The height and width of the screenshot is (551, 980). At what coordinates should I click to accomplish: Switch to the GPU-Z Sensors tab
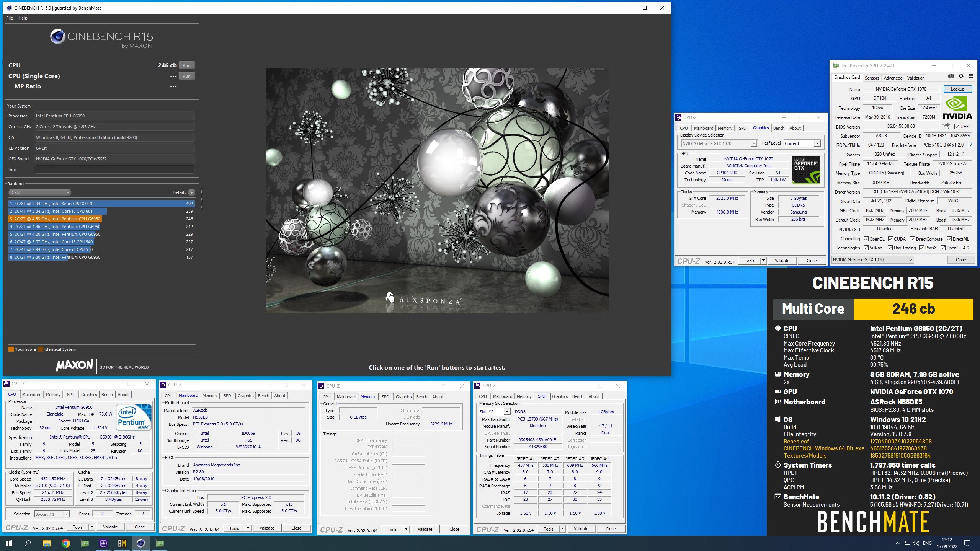click(x=872, y=78)
